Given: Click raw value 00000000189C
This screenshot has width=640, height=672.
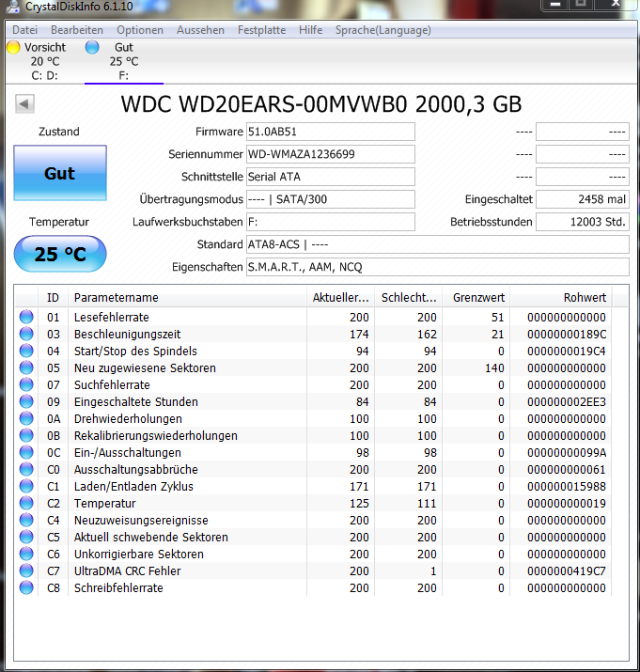Looking at the screenshot, I should point(567,335).
